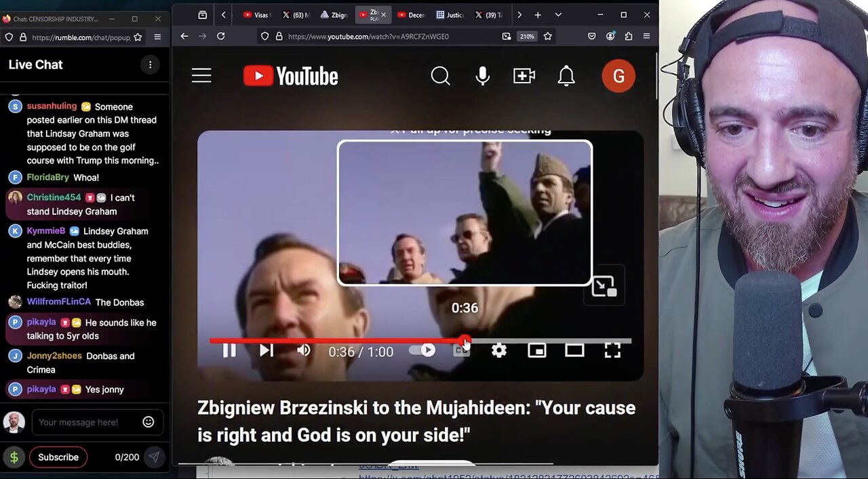Click the picture-in-picture overlay icon on video

(604, 287)
